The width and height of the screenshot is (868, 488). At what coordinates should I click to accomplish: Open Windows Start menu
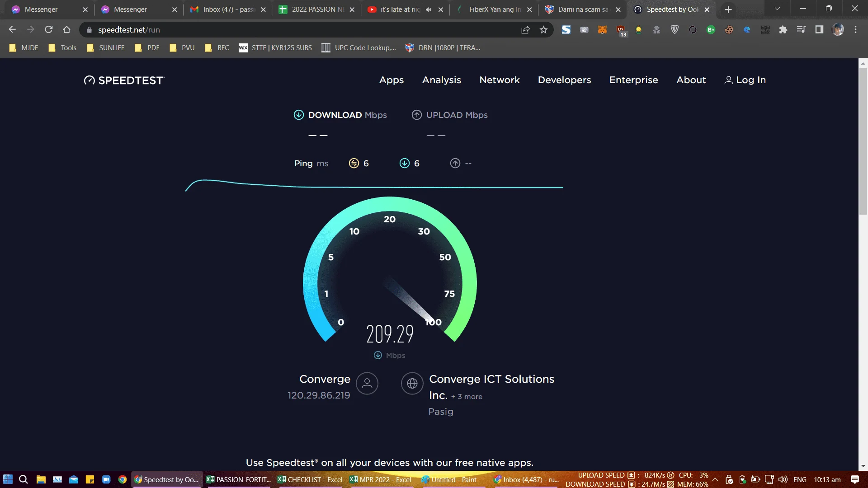(8, 479)
